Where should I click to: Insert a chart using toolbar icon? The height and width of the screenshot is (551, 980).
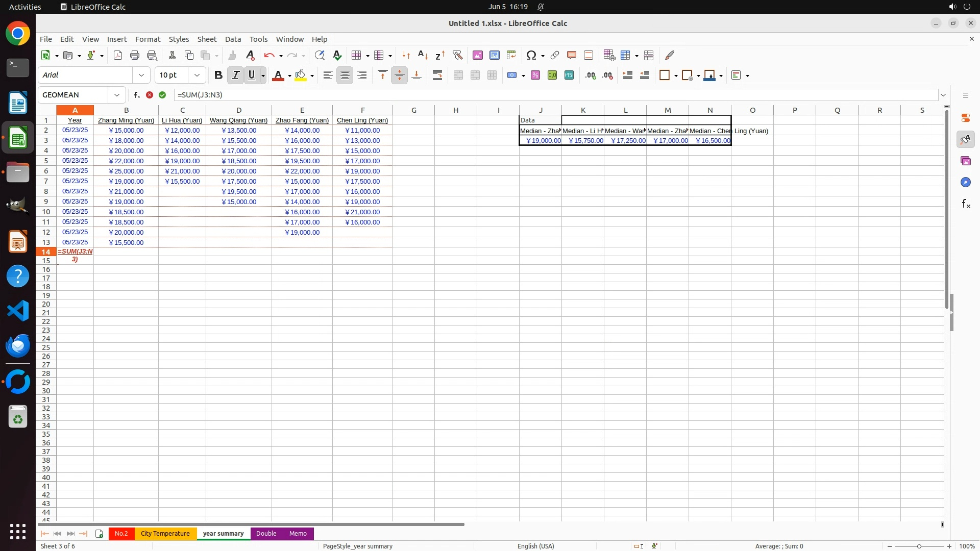point(494,55)
